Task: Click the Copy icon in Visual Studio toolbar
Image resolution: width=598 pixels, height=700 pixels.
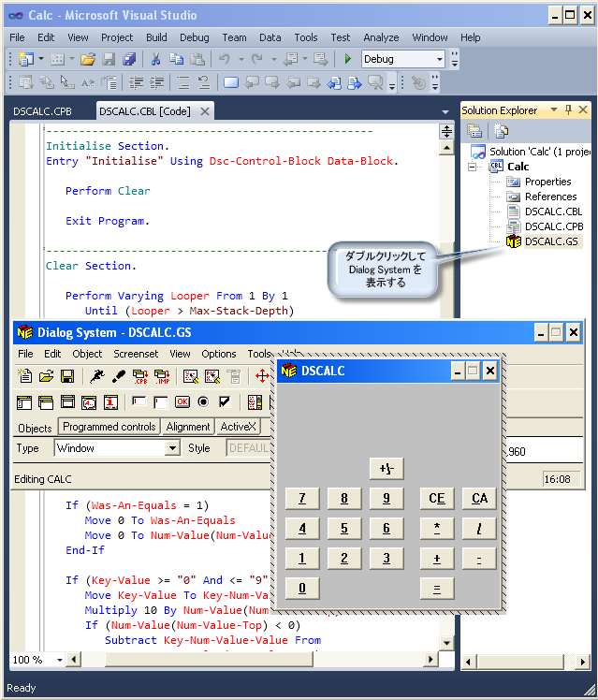Action: click(x=176, y=59)
